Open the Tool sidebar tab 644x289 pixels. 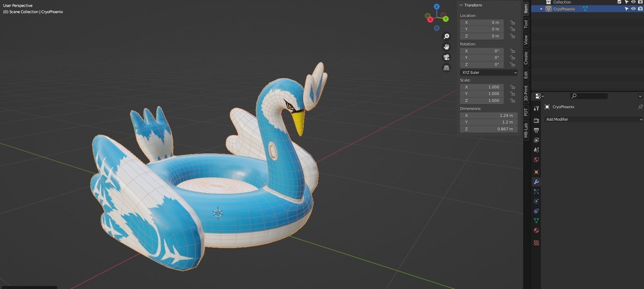click(526, 24)
